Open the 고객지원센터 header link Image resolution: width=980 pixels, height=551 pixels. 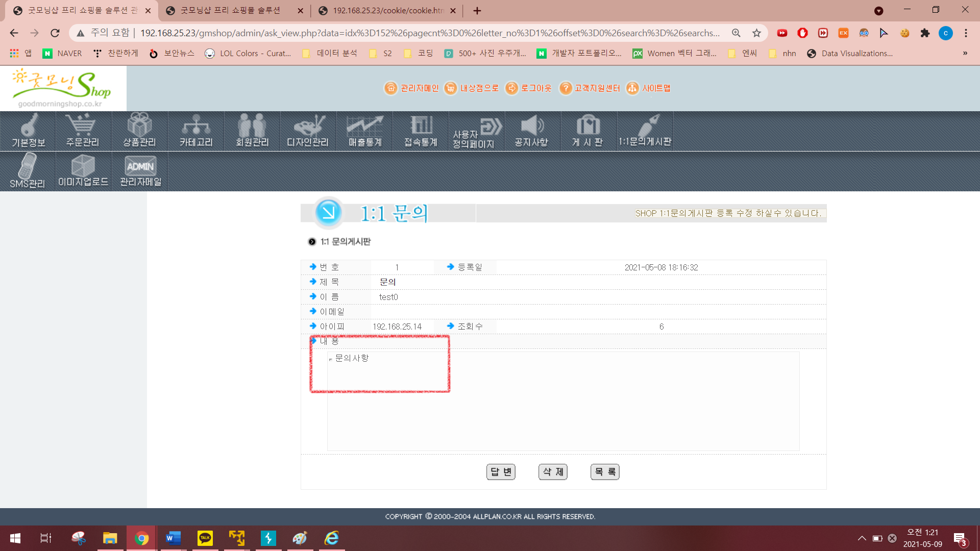pyautogui.click(x=590, y=88)
